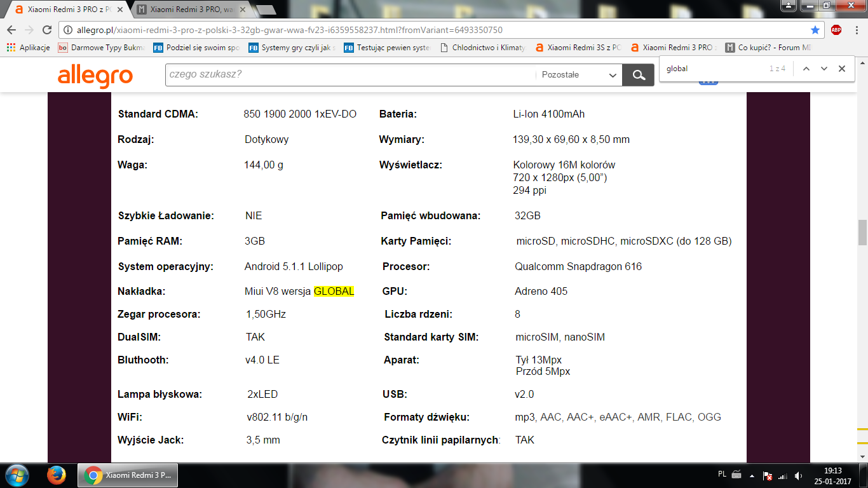This screenshot has width=868, height=488.
Task: Click the magnifier search button on Allegro
Action: [638, 75]
